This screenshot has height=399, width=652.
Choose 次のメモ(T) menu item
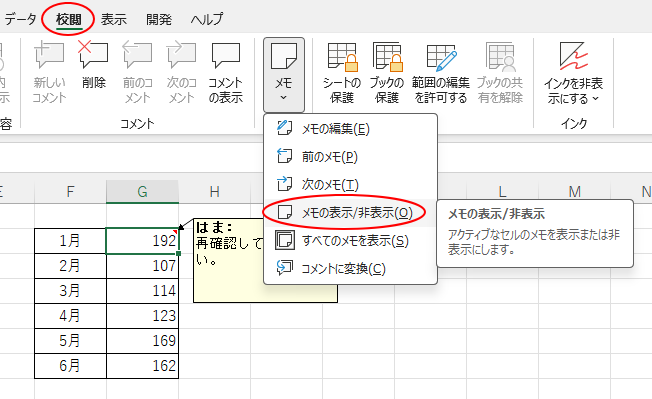click(351, 185)
